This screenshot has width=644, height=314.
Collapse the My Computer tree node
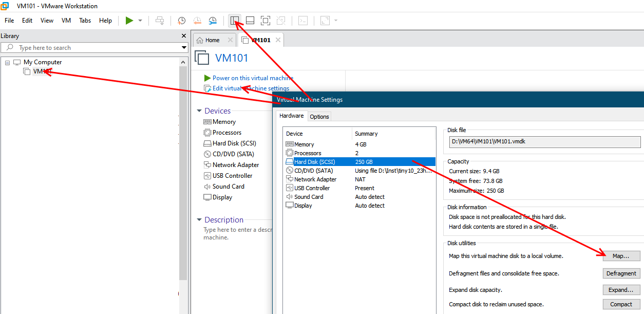[x=7, y=62]
